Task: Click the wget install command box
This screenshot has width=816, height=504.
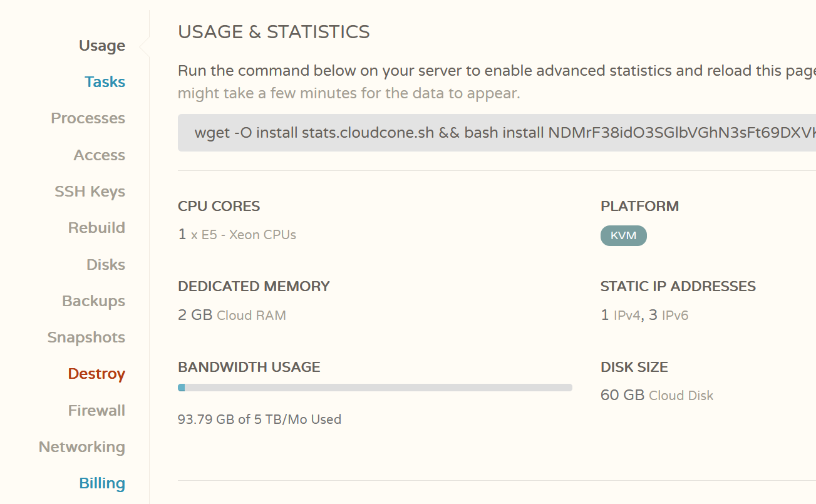Action: click(x=497, y=133)
